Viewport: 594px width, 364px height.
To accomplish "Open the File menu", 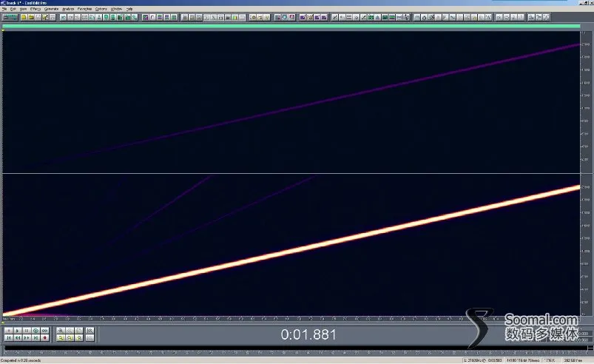I will pos(4,9).
